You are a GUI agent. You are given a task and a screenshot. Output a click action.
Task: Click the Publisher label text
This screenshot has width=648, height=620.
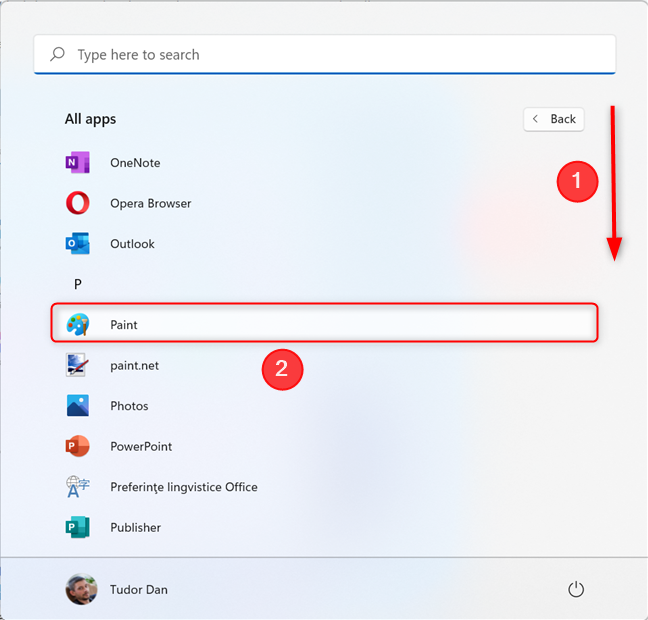pos(135,527)
